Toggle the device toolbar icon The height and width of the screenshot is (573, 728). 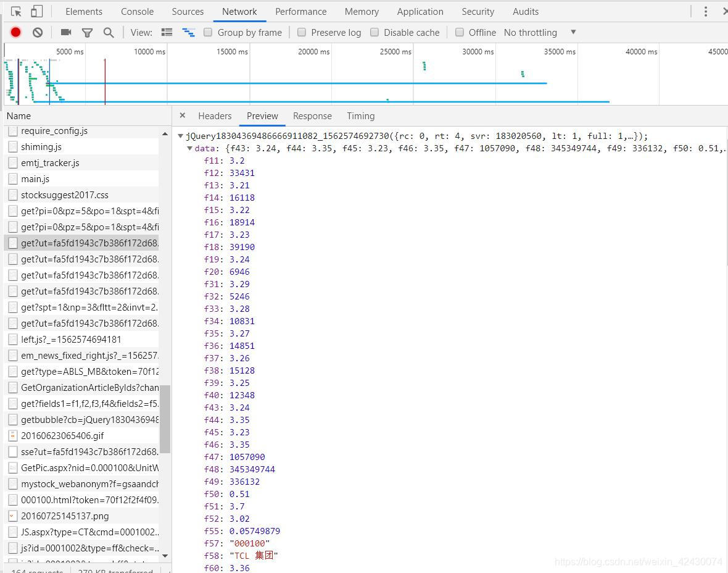point(36,12)
